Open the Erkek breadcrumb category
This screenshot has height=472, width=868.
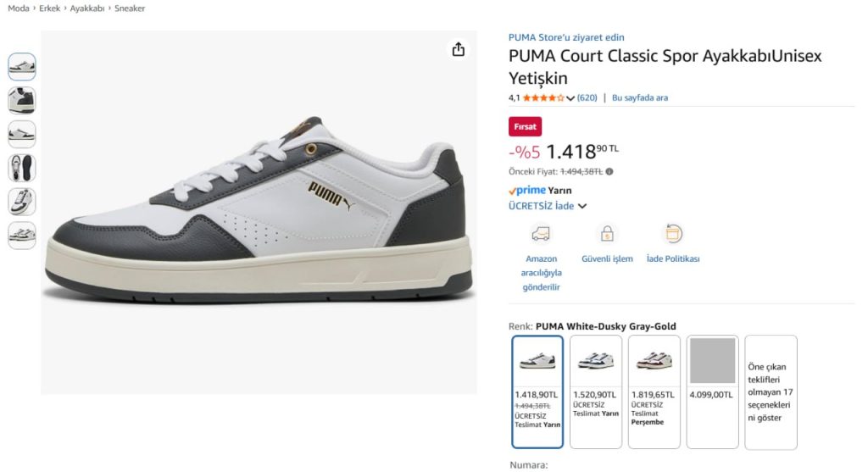[50, 8]
